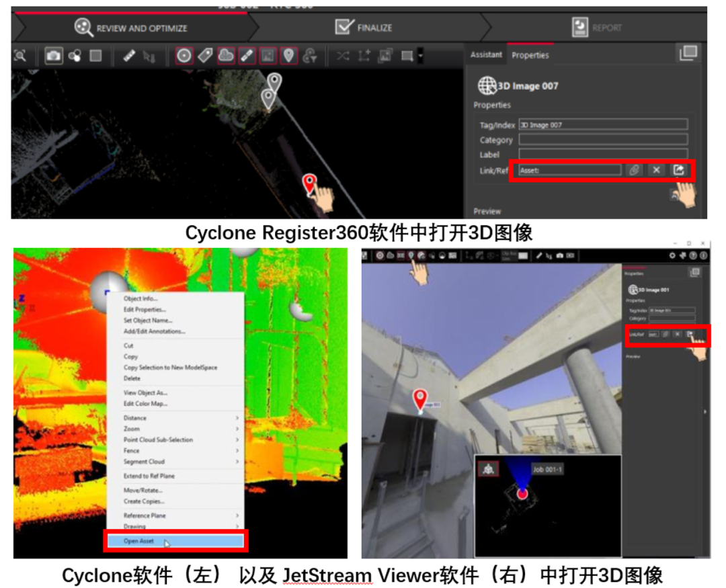This screenshot has height=588, width=726.
Task: Select the upper gray GeoTag pin in Register360
Action: pos(274,83)
